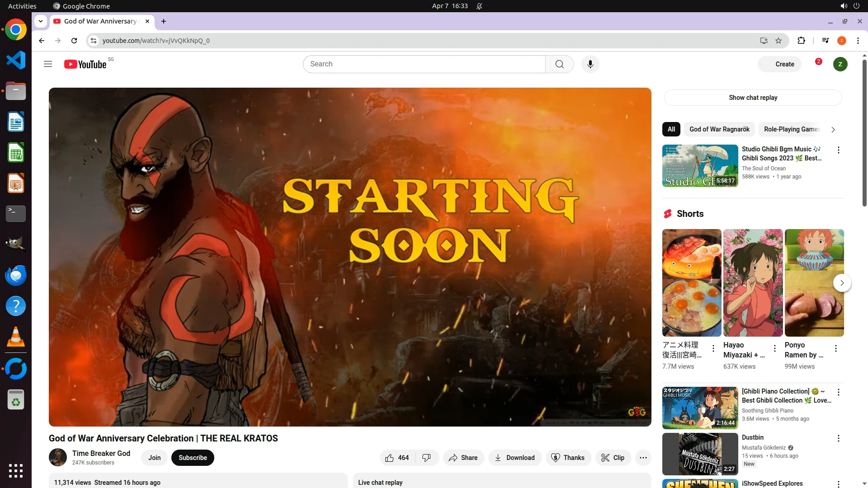This screenshot has height=488, width=868.
Task: Open more actions ellipsis below video
Action: coord(643,458)
